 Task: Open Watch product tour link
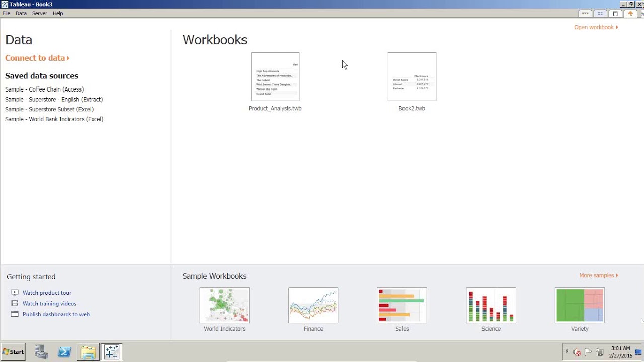tap(47, 293)
